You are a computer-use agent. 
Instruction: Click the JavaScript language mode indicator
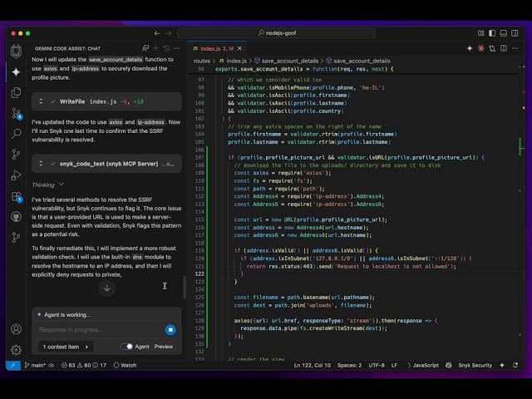point(423,366)
